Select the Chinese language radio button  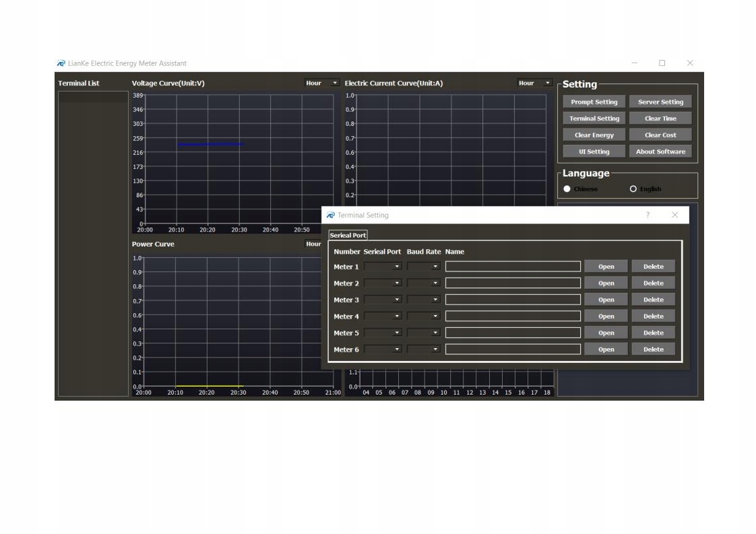point(567,189)
